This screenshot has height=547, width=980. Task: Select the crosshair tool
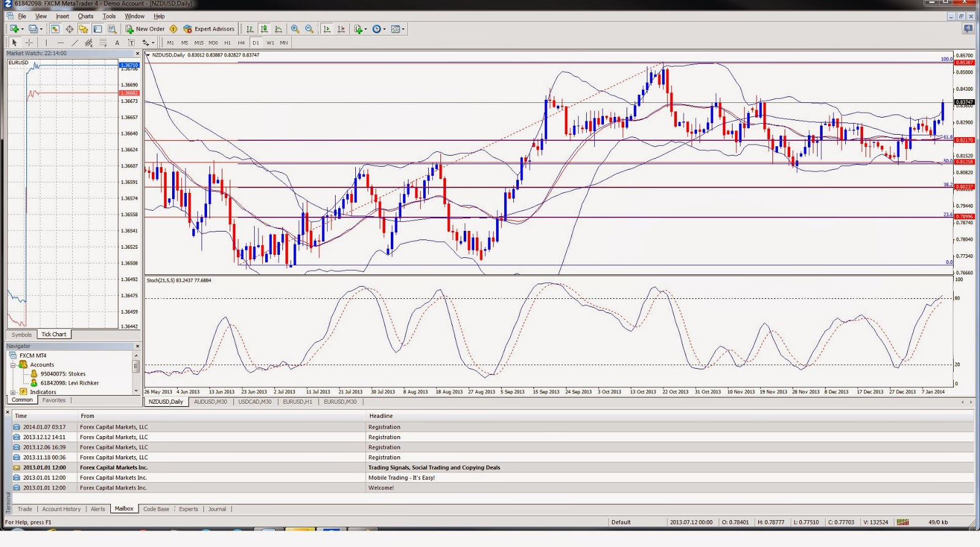[29, 43]
